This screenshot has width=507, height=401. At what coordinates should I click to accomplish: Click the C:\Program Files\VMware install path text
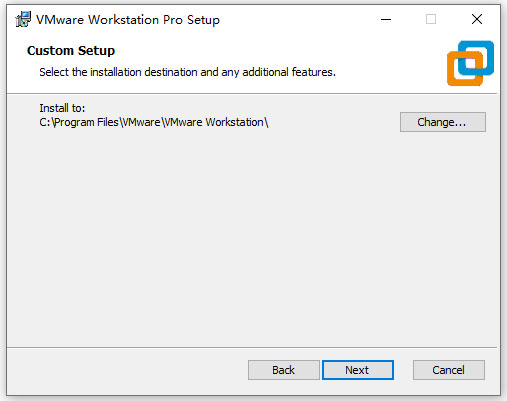[154, 122]
